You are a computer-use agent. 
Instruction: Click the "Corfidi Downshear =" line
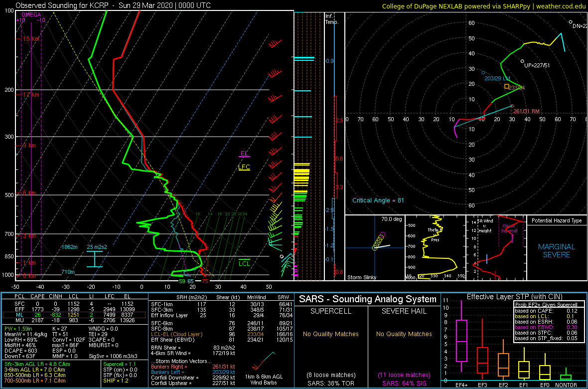pyautogui.click(x=193, y=378)
